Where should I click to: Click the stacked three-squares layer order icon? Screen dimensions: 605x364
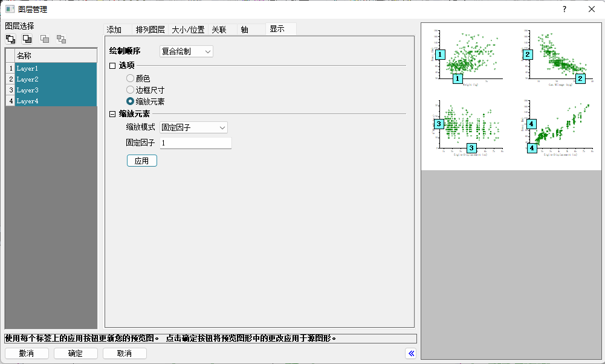click(x=11, y=39)
